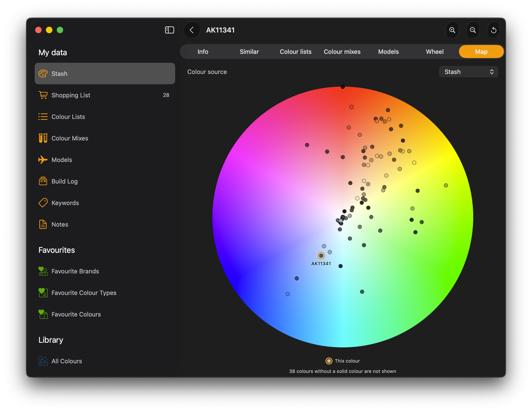This screenshot has width=532, height=412.
Task: Click the Notes document icon
Action: click(43, 224)
